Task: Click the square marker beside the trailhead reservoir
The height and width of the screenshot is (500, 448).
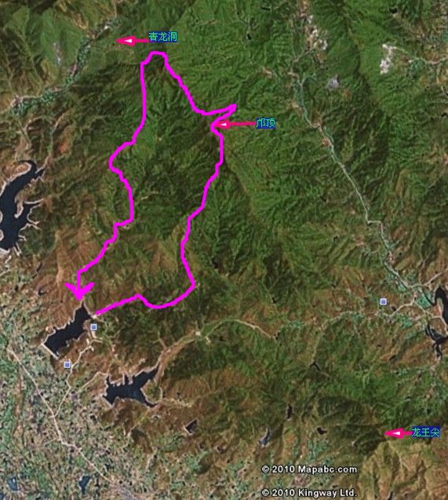Action: pyautogui.click(x=93, y=327)
